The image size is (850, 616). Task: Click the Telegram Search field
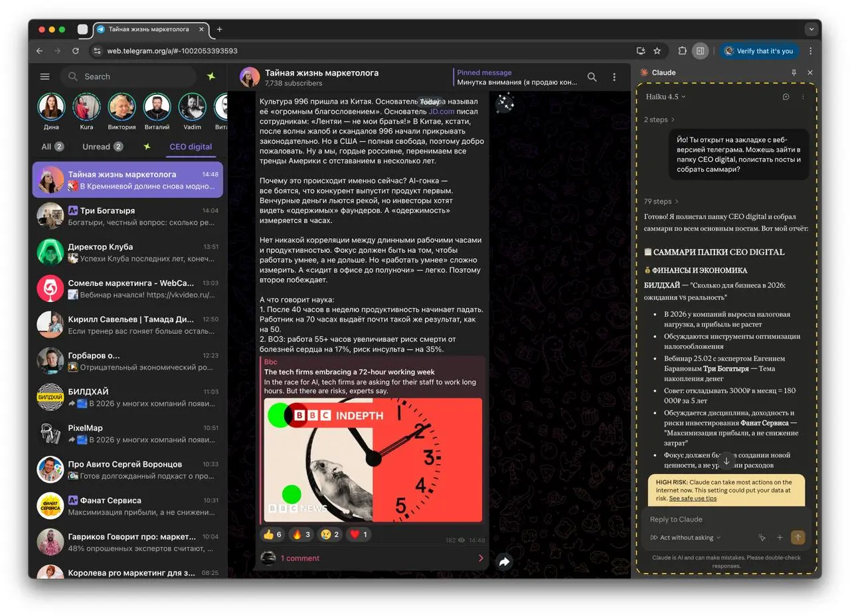point(129,76)
